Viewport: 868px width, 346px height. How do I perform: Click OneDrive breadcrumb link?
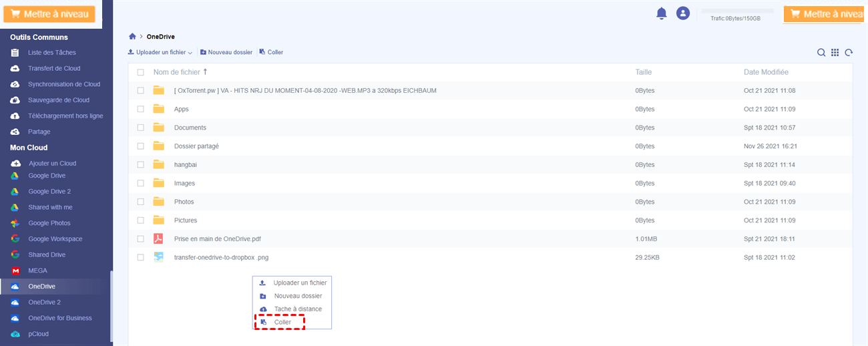point(161,37)
